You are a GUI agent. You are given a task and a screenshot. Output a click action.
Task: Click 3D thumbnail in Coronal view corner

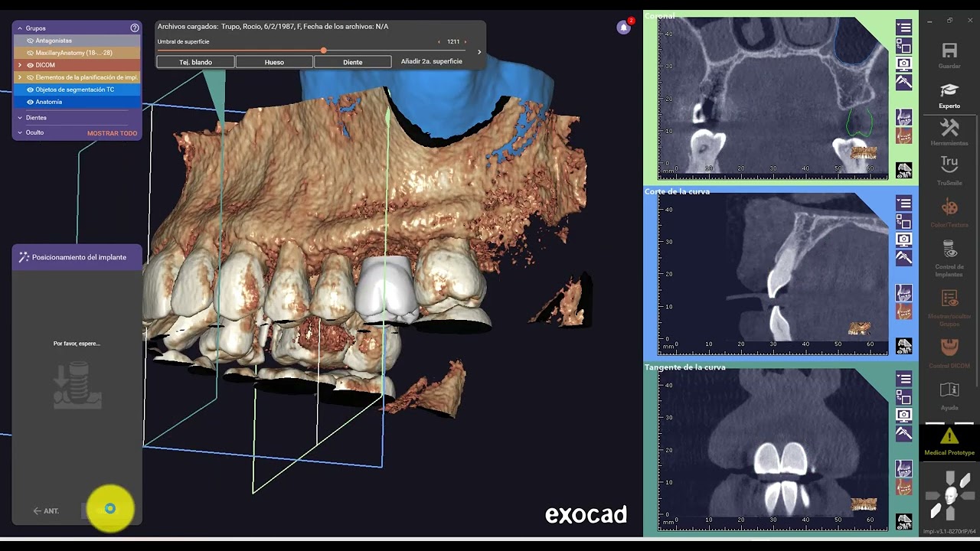pyautogui.click(x=864, y=152)
